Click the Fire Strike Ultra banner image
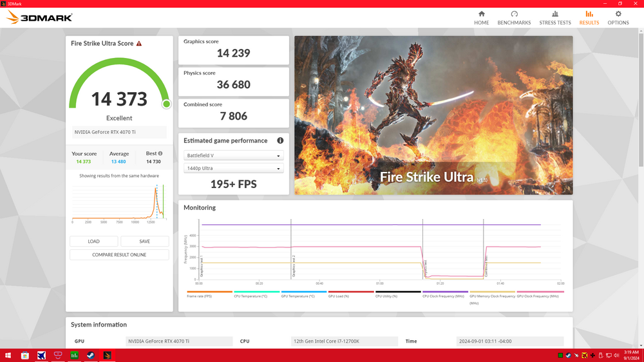644x362 pixels. point(433,115)
